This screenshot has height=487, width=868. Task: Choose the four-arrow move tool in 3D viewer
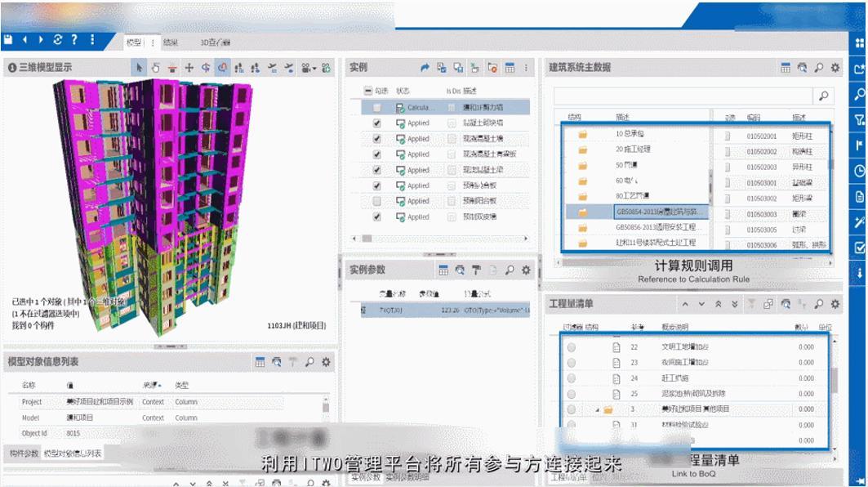tap(189, 68)
